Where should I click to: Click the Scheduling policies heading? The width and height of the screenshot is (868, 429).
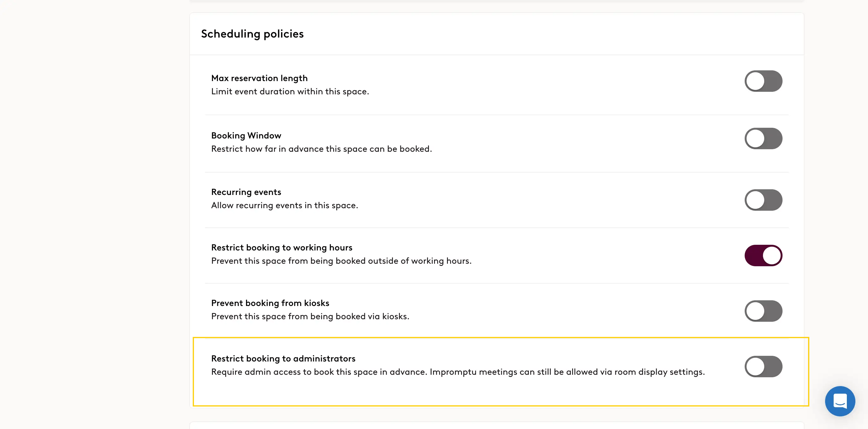[252, 34]
